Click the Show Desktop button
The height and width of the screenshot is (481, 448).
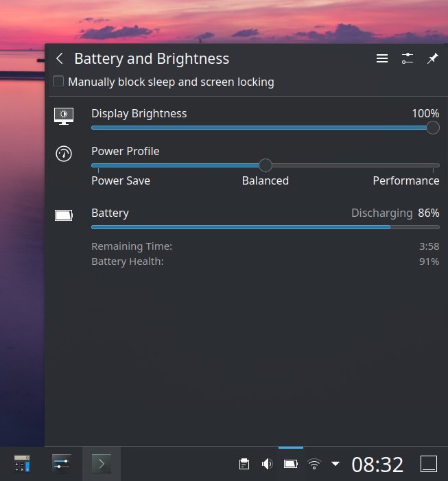click(428, 464)
